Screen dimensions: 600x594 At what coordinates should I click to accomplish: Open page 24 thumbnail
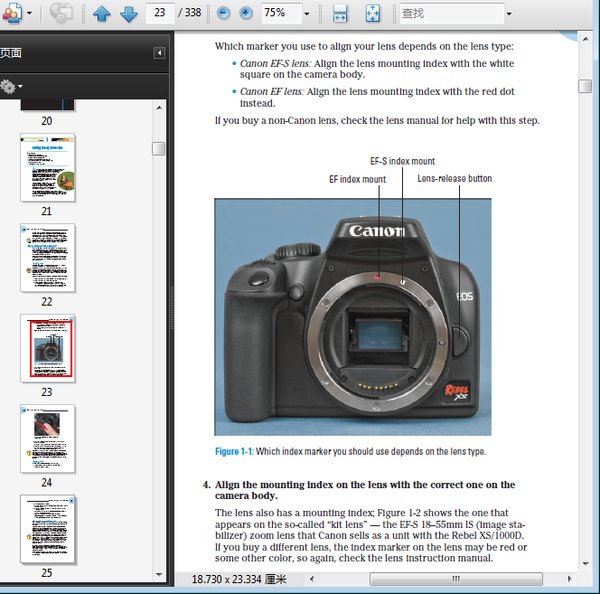(47, 439)
